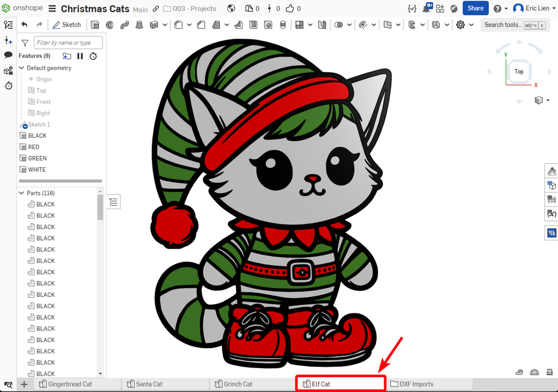Click the Filter by name or type field

(x=68, y=42)
